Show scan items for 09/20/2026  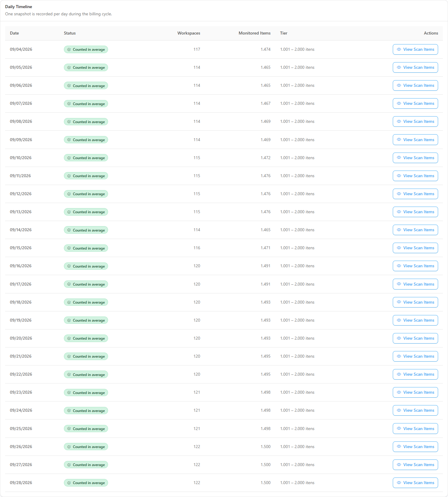[415, 338]
